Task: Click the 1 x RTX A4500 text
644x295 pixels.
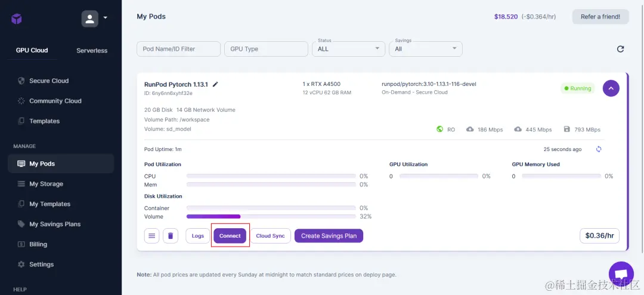Action: pyautogui.click(x=321, y=84)
